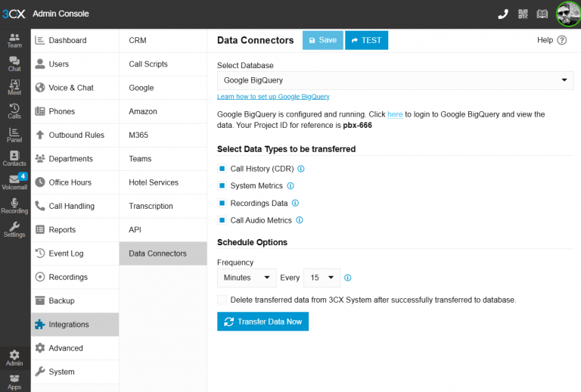
Task: Open the Meet sidebar icon
Action: click(x=14, y=88)
